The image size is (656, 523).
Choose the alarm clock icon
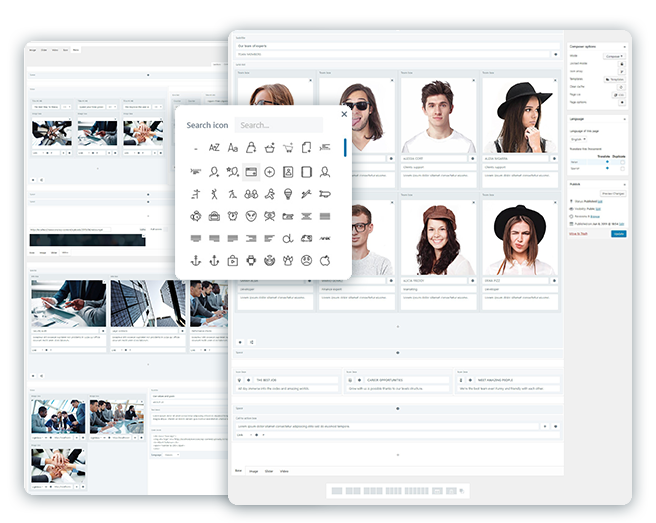click(232, 216)
